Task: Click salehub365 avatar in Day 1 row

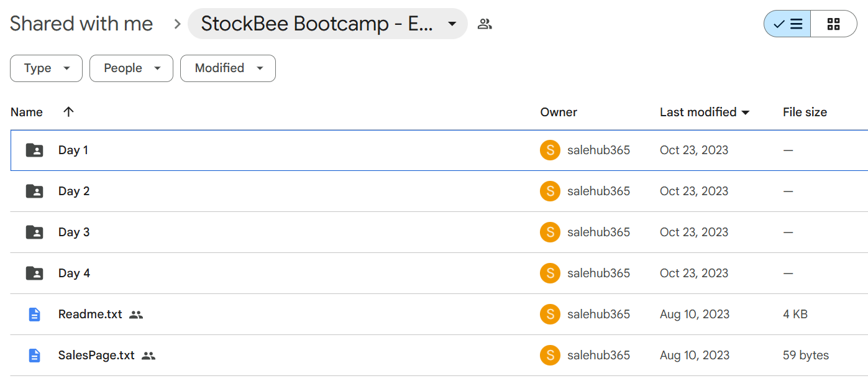Action: (550, 150)
